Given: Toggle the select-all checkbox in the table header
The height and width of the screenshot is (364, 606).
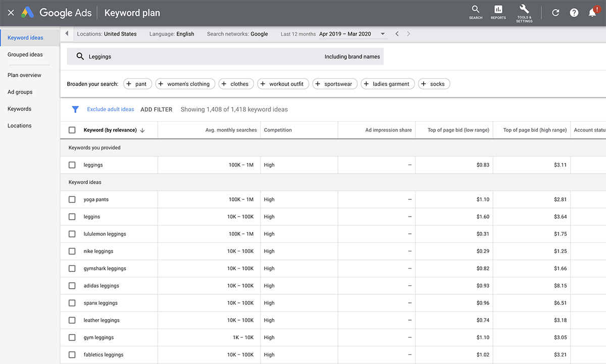Looking at the screenshot, I should 72,130.
